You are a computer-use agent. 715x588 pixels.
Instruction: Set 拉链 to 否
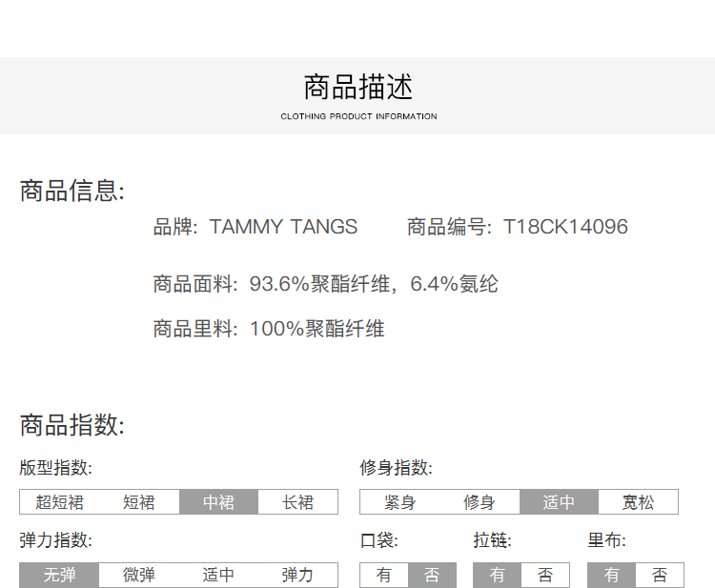pos(545,575)
